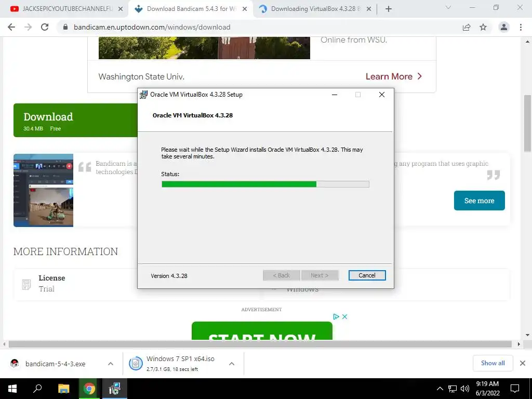Close the downloads bar
Screen dimensions: 532x399
523,363
